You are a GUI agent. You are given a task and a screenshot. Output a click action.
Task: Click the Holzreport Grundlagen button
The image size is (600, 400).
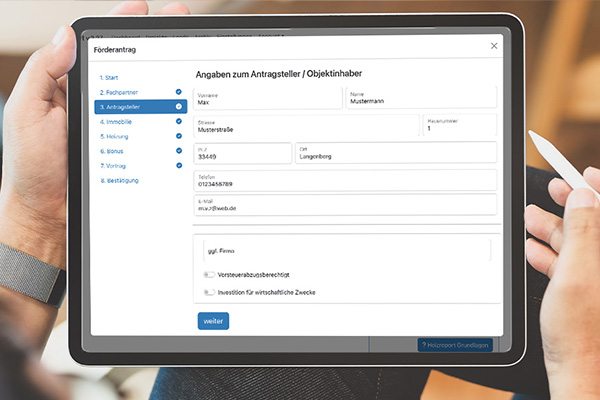pos(455,345)
